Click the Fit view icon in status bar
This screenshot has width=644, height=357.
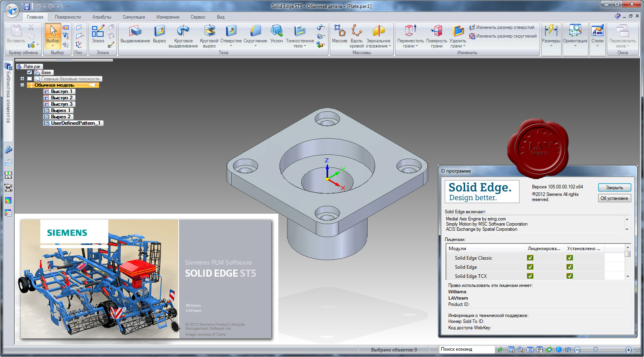(x=530, y=350)
